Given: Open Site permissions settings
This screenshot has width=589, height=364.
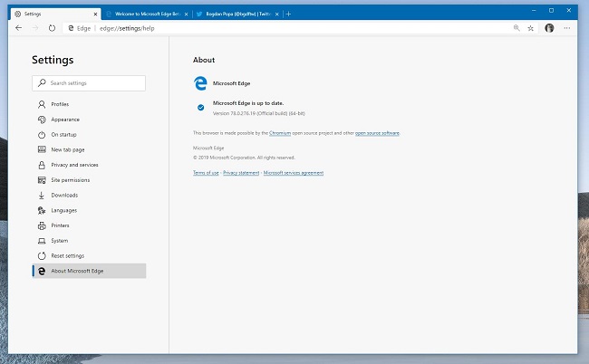Looking at the screenshot, I should (89, 180).
